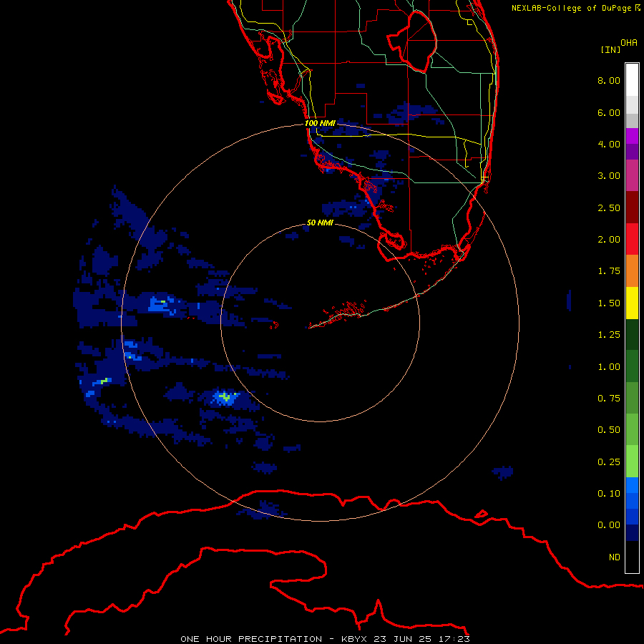Click the dark maroon legend color block
This screenshot has width=644, height=644.
click(632, 208)
